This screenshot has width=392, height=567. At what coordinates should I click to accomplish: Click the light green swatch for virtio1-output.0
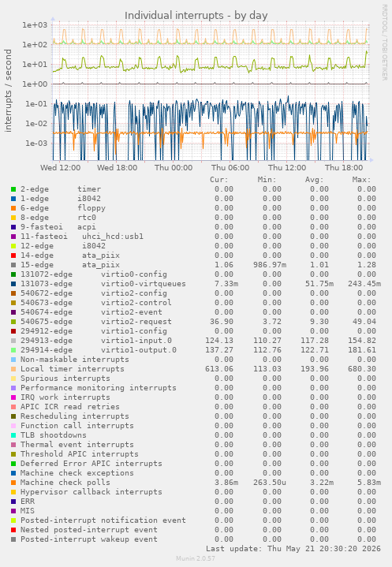(13, 350)
